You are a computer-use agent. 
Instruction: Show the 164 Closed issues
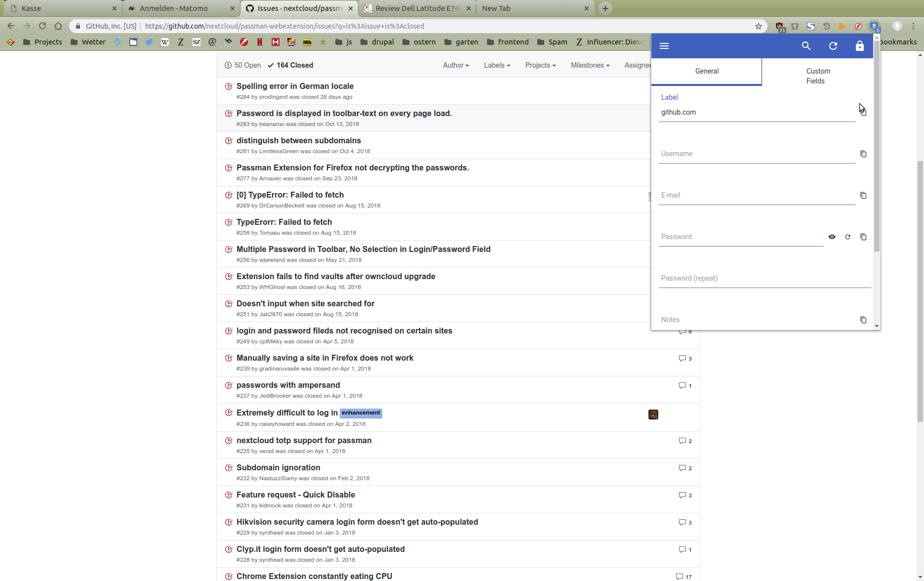290,65
